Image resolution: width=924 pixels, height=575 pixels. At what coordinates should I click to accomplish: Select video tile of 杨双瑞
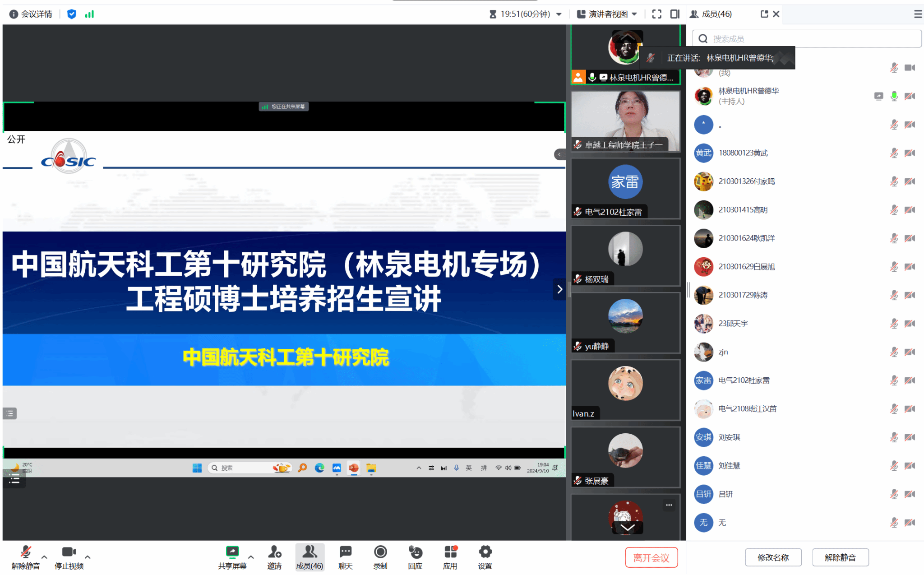tap(626, 256)
